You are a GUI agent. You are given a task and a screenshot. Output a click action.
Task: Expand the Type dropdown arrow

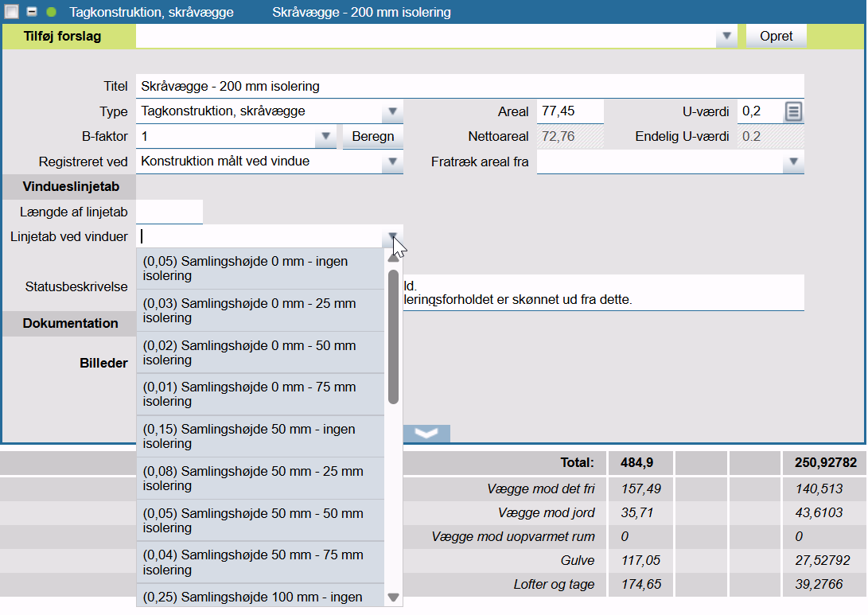pyautogui.click(x=392, y=112)
